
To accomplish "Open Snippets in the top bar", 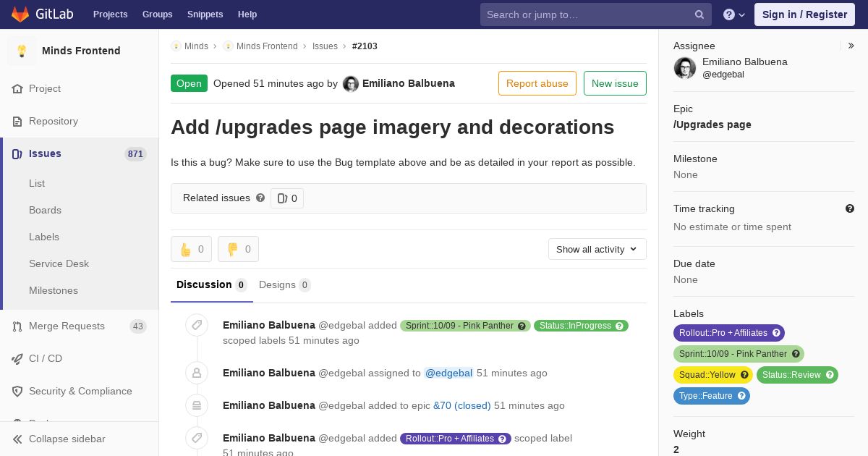I will 205,14.
